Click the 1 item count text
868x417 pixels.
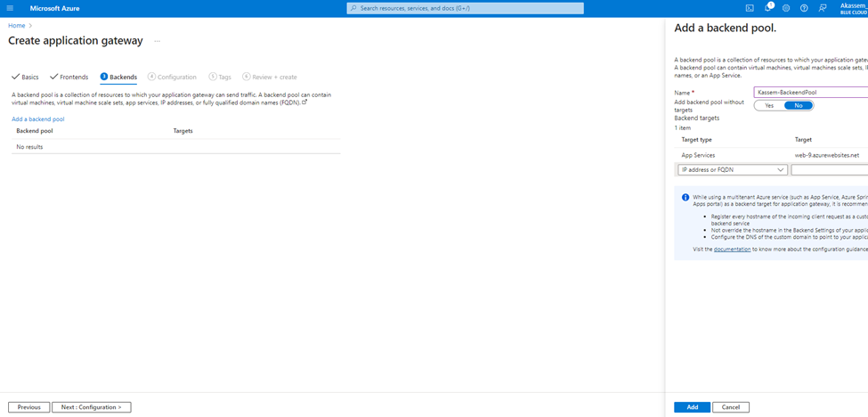tap(683, 128)
